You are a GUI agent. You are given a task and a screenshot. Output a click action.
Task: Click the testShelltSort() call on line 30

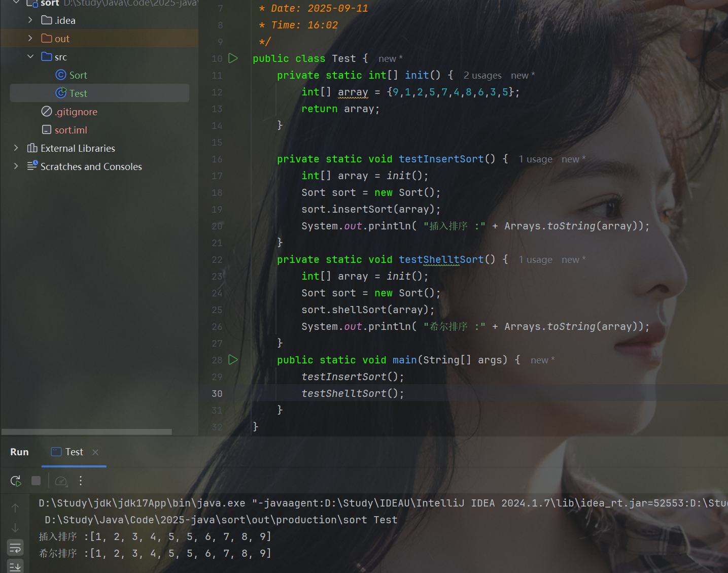point(353,394)
